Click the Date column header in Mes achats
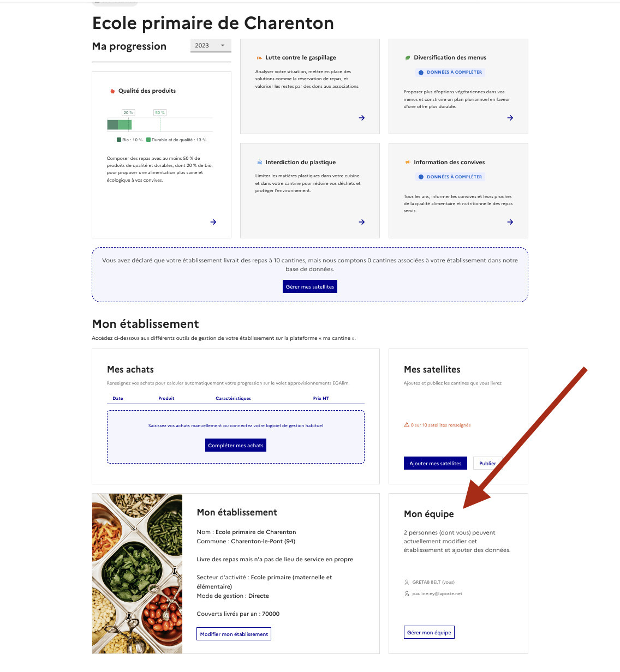This screenshot has height=672, width=620. click(x=118, y=398)
